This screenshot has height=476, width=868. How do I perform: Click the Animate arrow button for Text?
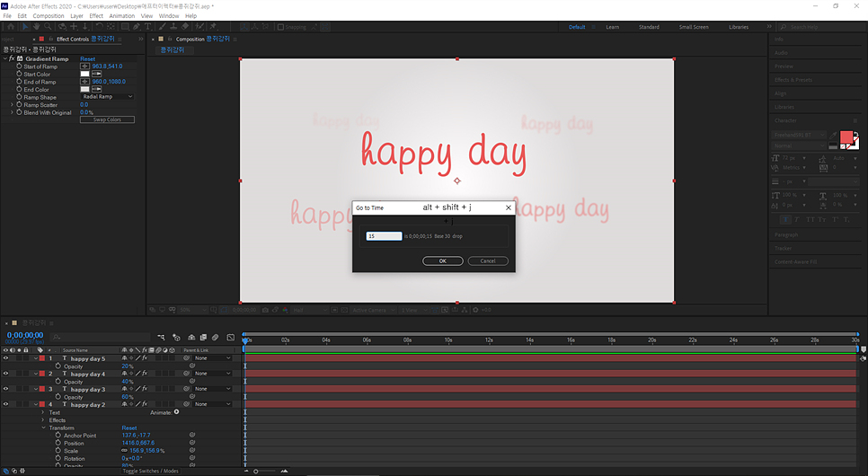pos(177,412)
